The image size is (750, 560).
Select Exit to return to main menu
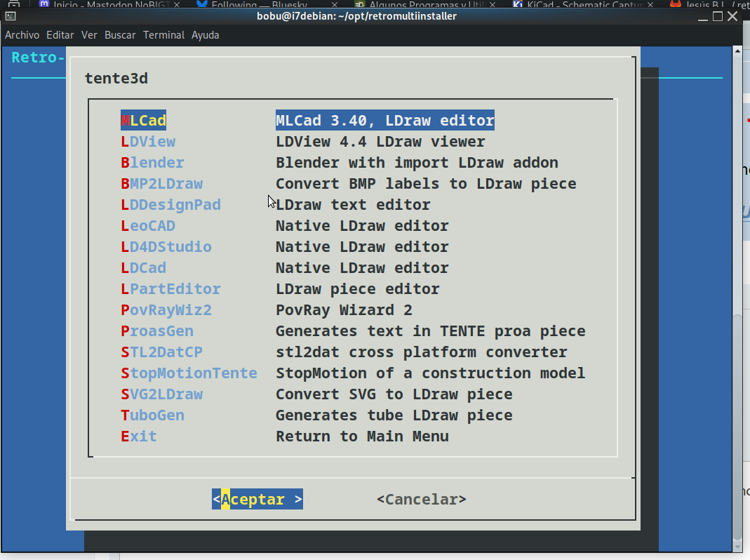pos(139,436)
